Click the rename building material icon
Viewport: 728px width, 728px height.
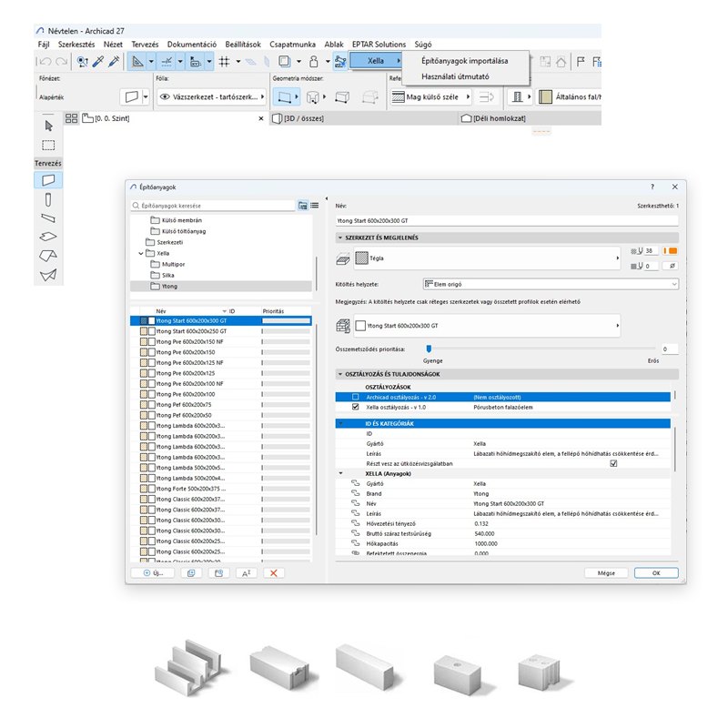pos(246,573)
